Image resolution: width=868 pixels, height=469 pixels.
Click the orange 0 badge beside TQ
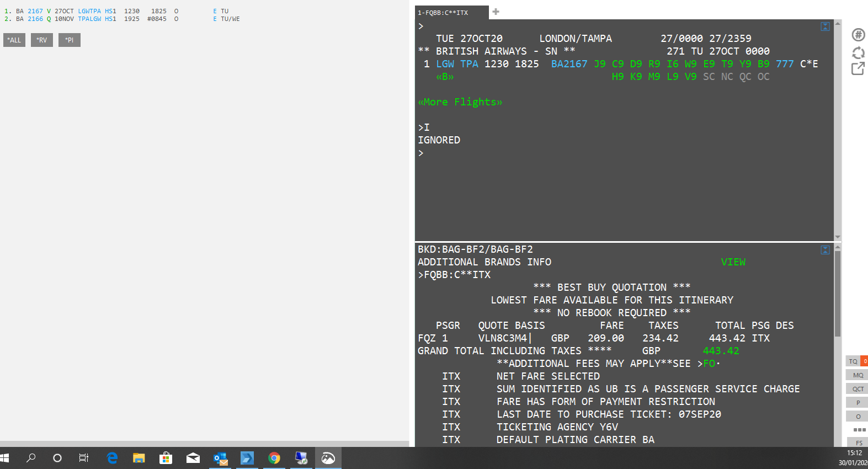point(865,361)
